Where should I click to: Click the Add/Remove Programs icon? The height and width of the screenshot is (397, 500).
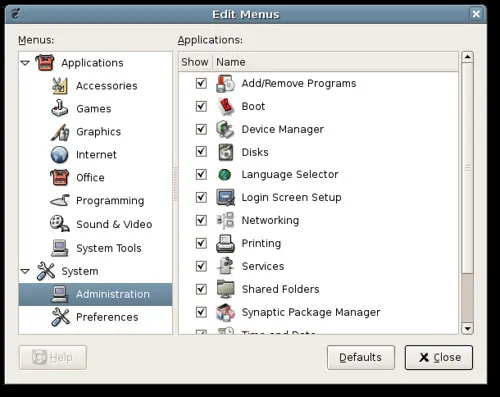pos(225,83)
